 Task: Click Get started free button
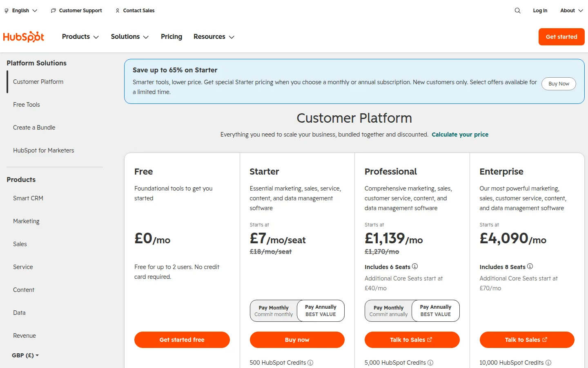pos(182,340)
